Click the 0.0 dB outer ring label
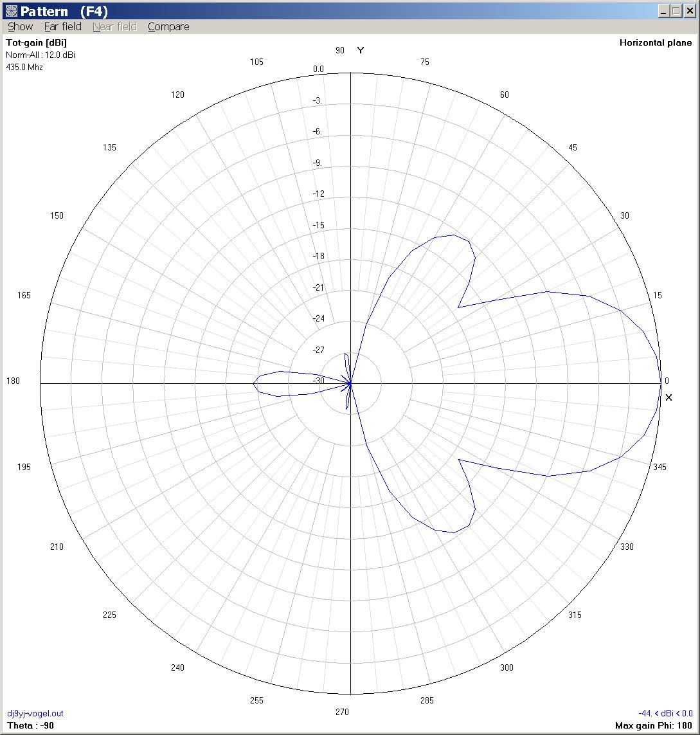 point(319,69)
